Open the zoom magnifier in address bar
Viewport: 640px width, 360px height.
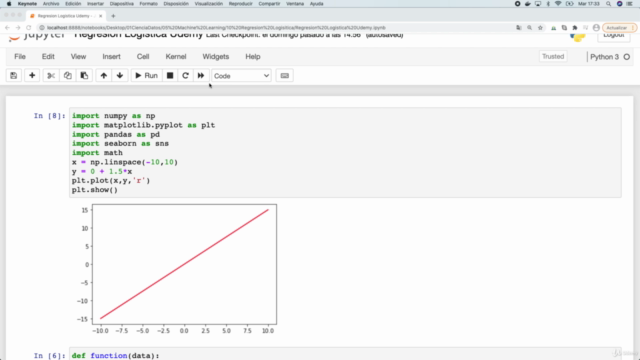click(x=529, y=28)
